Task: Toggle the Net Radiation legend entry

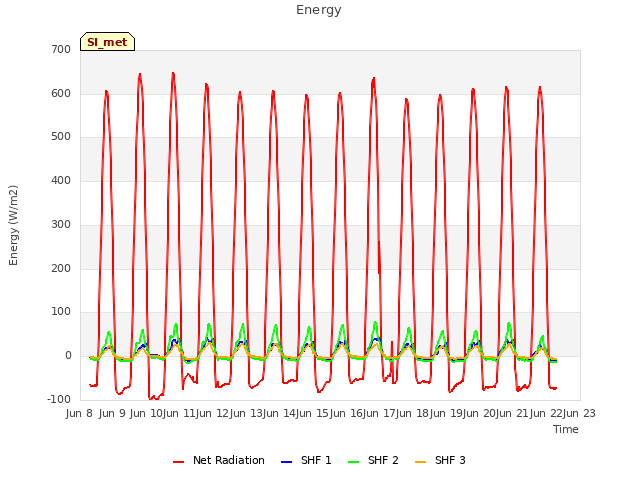Action: [219, 460]
